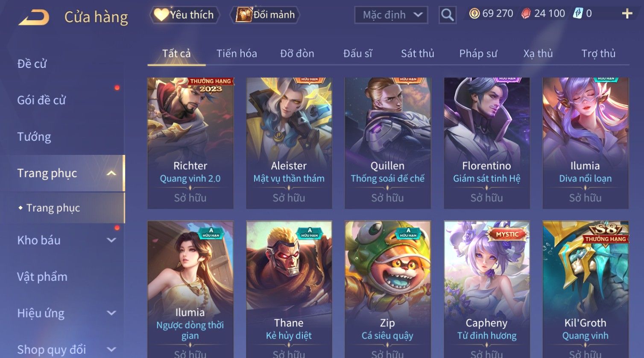The width and height of the screenshot is (644, 358).
Task: Tap the blue voucher ticket icon
Action: [x=578, y=14]
